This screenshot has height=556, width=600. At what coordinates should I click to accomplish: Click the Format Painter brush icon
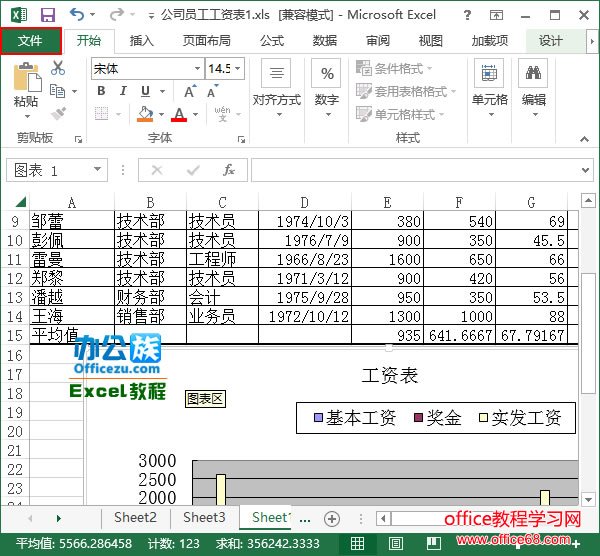pos(58,114)
